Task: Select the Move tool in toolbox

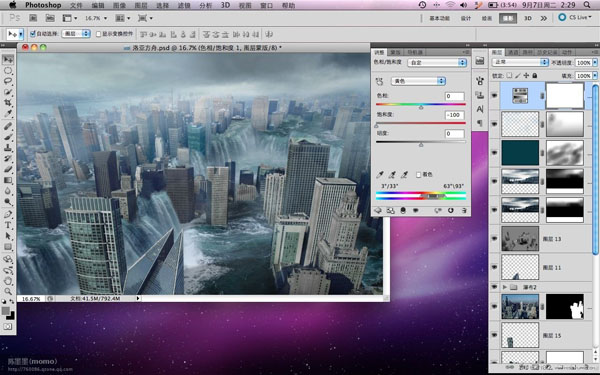Action: tap(8, 59)
